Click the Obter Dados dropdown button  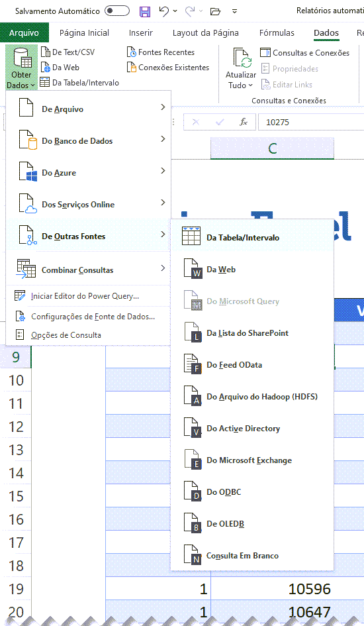pos(22,68)
